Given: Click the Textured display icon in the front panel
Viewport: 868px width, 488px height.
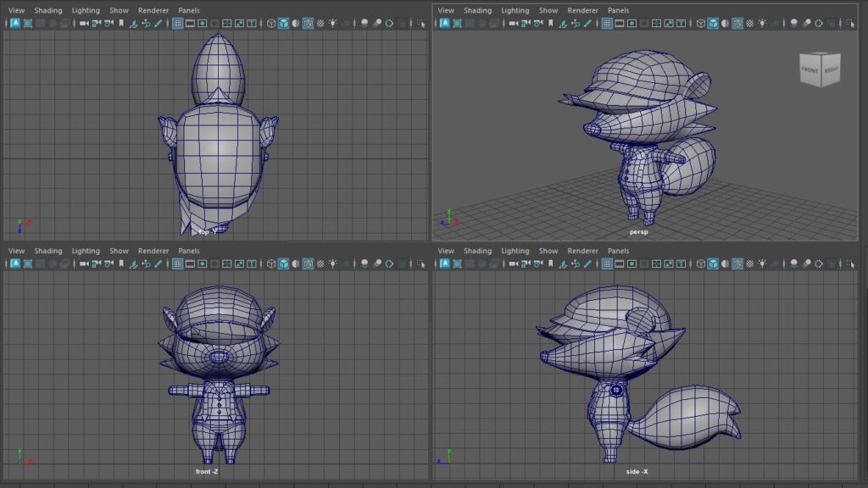Looking at the screenshot, I should pyautogui.click(x=320, y=263).
